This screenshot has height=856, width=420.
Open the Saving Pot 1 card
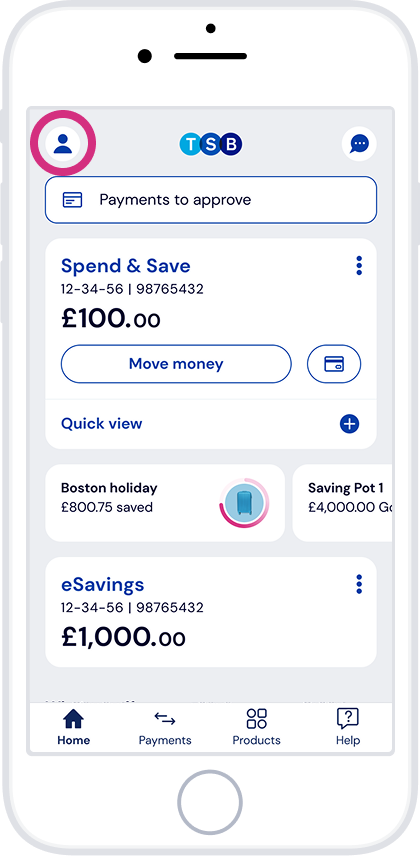click(x=342, y=503)
